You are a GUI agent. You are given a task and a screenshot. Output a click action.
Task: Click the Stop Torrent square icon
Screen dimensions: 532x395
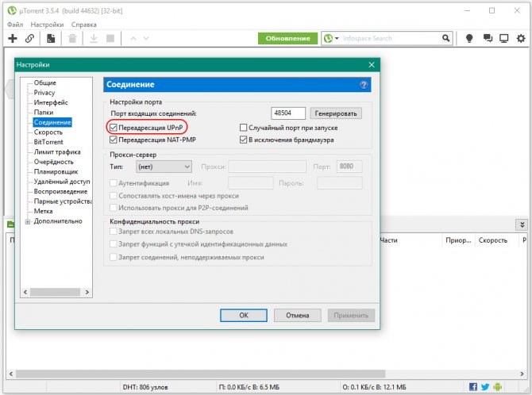[110, 38]
